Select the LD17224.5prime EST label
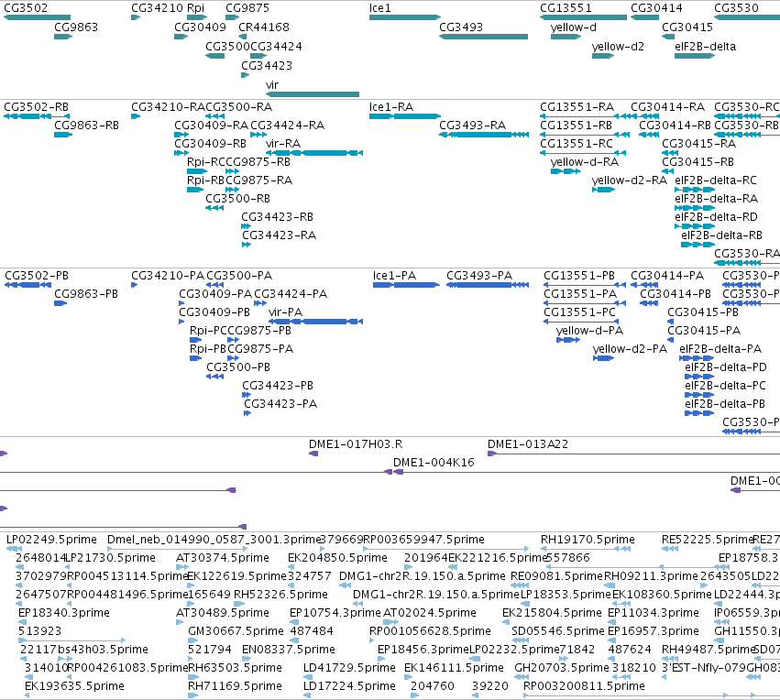Screen dimensions: 780x700 click(x=349, y=686)
